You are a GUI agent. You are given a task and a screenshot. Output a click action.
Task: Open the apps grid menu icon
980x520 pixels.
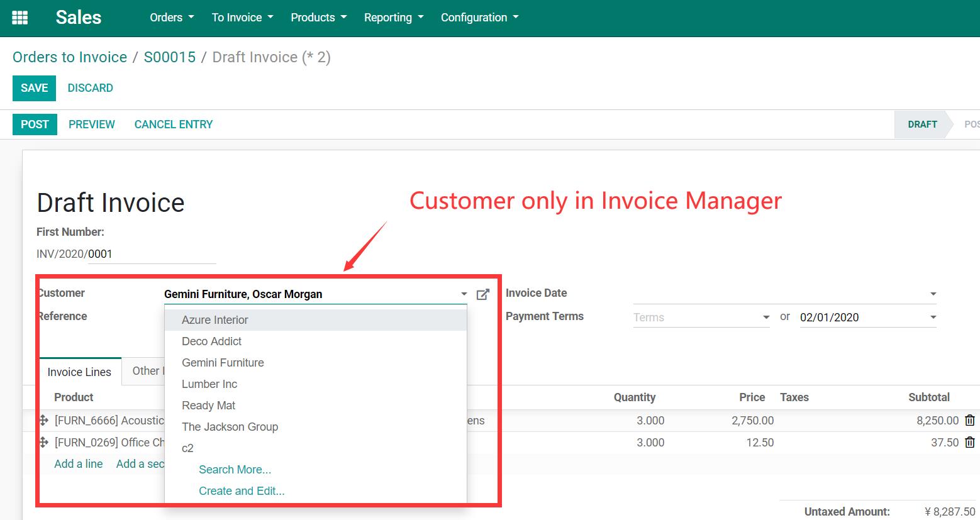tap(20, 18)
